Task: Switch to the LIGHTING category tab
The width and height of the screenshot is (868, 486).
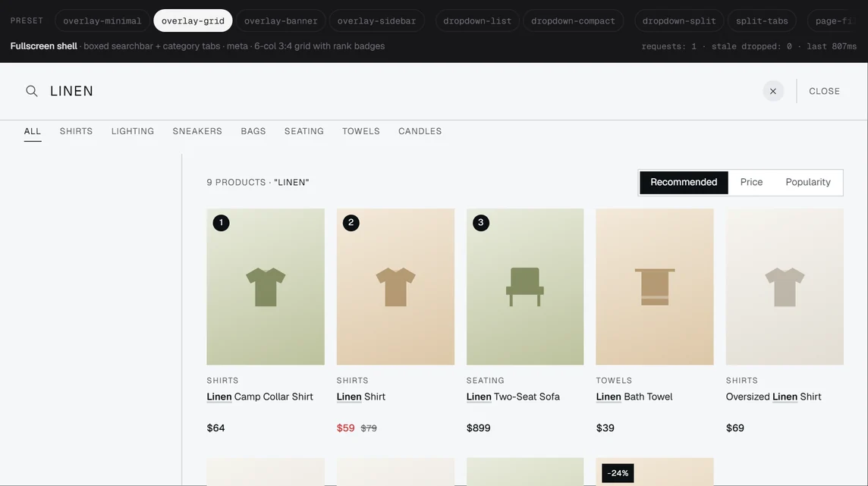Action: [x=133, y=132]
